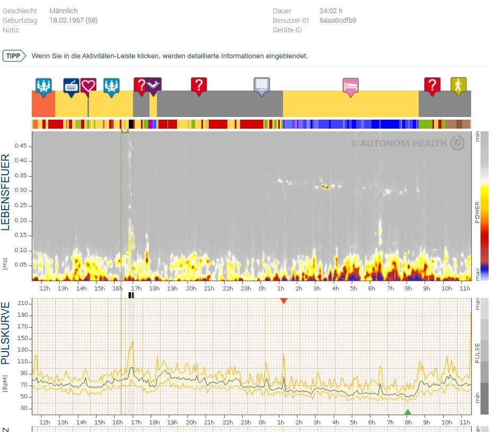Click the last red question mark marker
504x432 pixels.
click(432, 85)
